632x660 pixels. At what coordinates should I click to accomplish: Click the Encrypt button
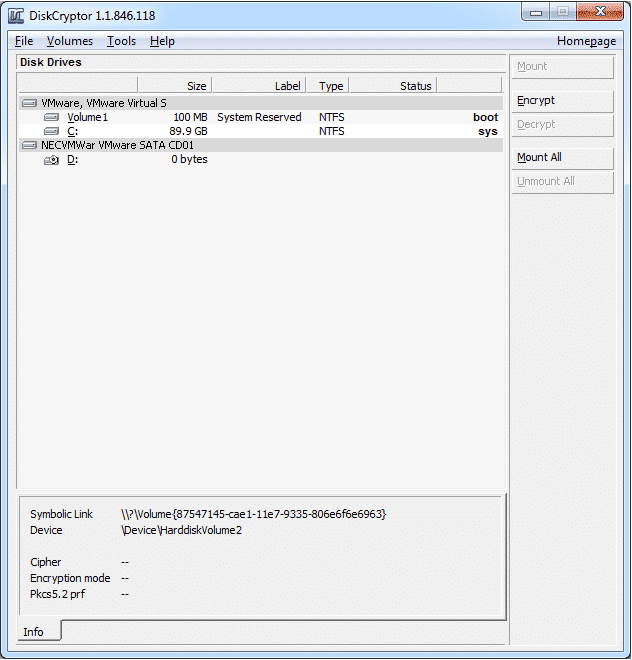point(563,101)
